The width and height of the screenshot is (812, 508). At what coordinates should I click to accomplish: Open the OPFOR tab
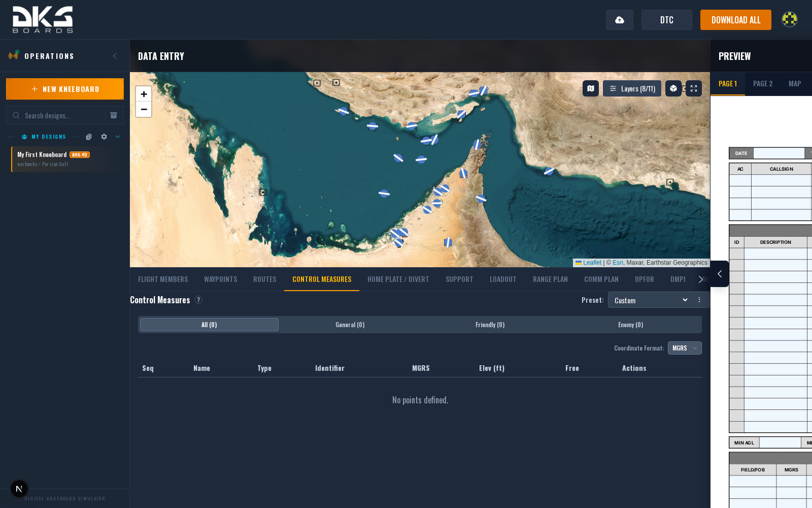pyautogui.click(x=645, y=279)
